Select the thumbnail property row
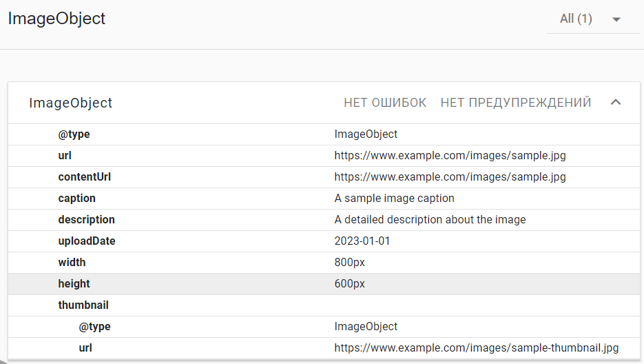Screen dimensions: 644x364 click(83, 305)
